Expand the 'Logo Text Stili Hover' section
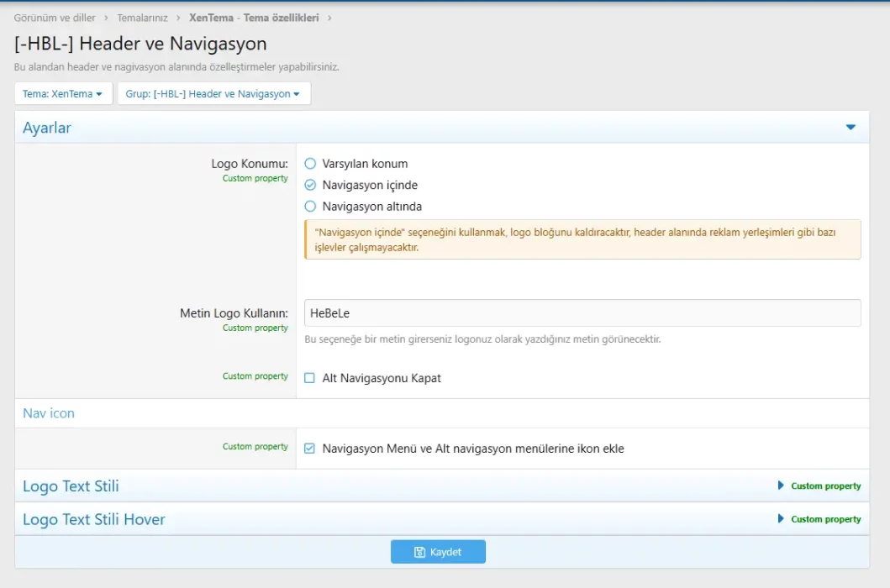This screenshot has width=890, height=588. click(x=94, y=519)
